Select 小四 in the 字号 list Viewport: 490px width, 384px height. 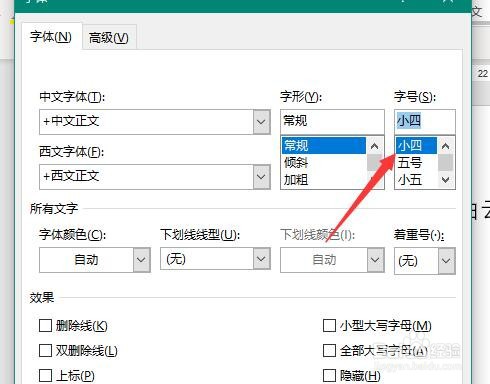(417, 146)
